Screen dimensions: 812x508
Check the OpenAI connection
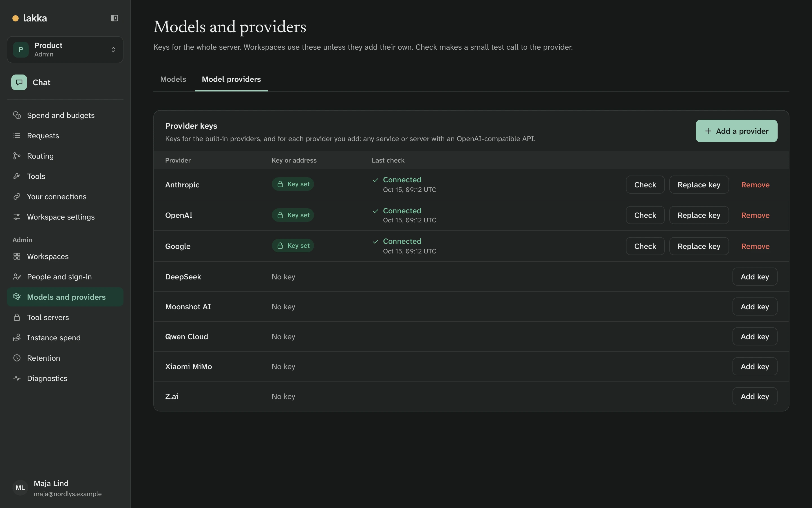(x=645, y=215)
